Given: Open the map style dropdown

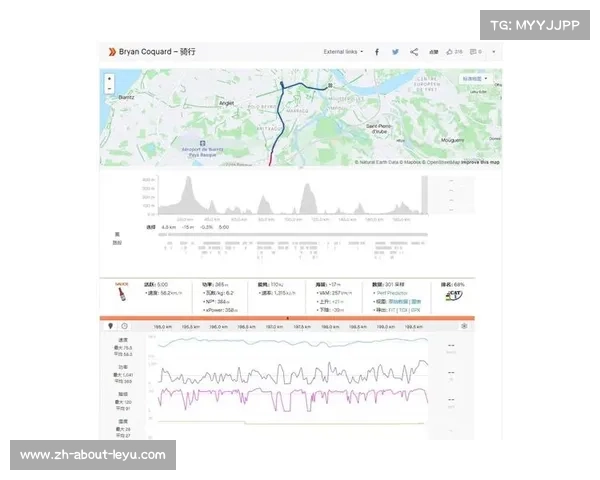Looking at the screenshot, I should click(475, 79).
